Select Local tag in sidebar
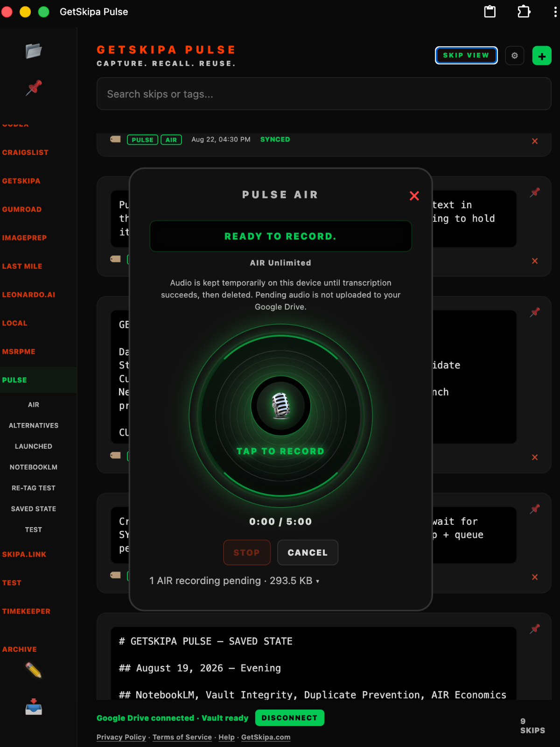560x747 pixels. pos(14,323)
